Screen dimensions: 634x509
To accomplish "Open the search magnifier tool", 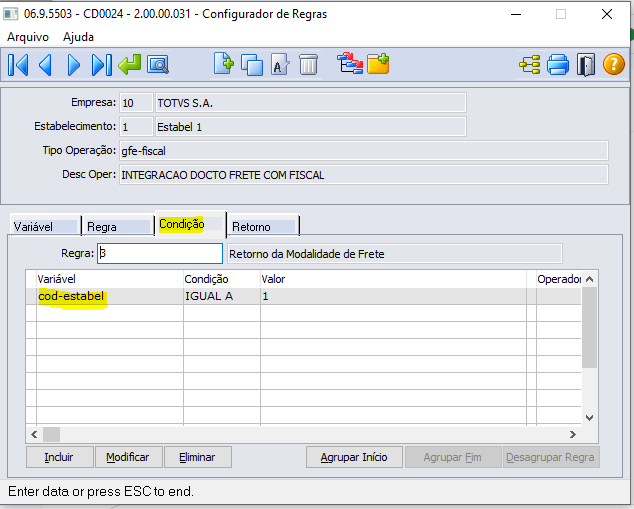I will point(158,65).
